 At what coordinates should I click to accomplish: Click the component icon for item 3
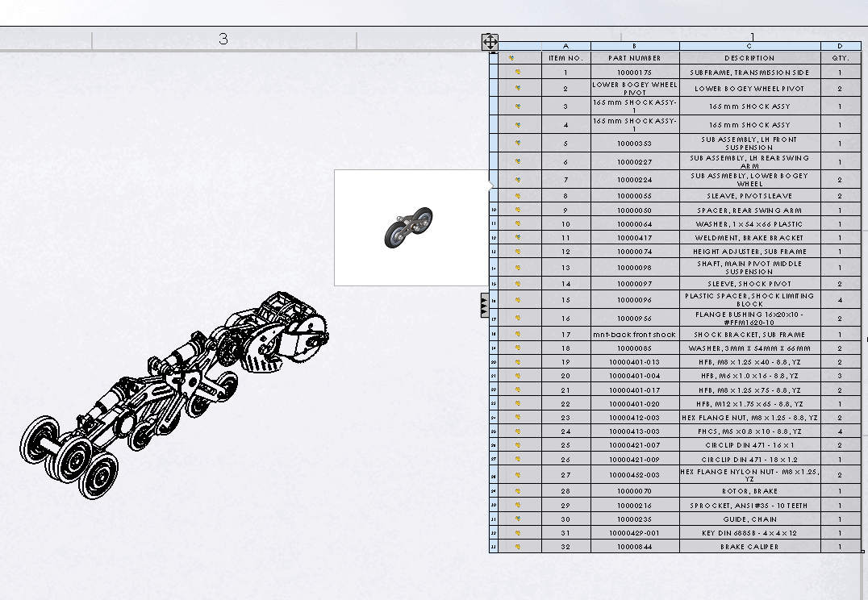coord(518,106)
